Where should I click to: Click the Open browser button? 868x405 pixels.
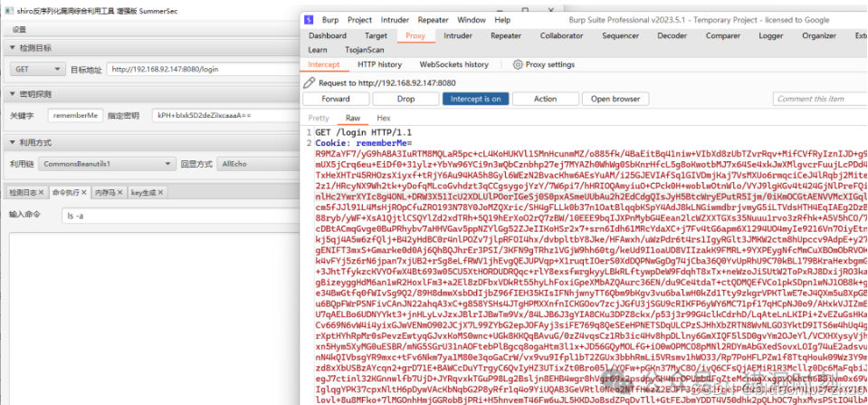[x=615, y=99]
